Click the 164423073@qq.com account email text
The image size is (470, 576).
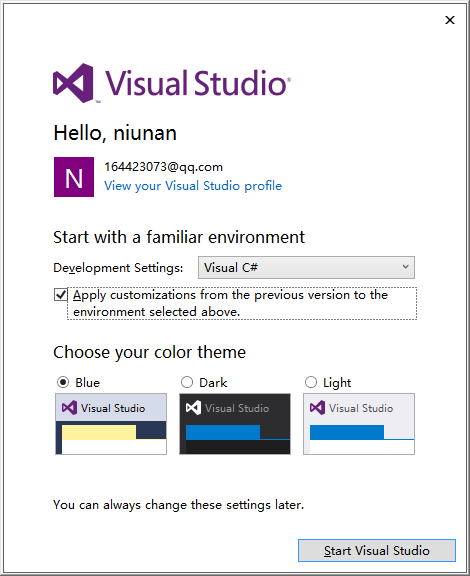[164, 167]
